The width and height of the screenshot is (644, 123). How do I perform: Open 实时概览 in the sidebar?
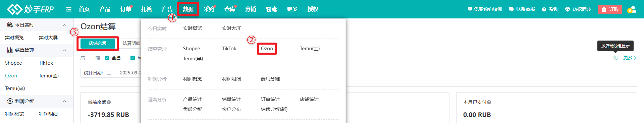[14, 38]
